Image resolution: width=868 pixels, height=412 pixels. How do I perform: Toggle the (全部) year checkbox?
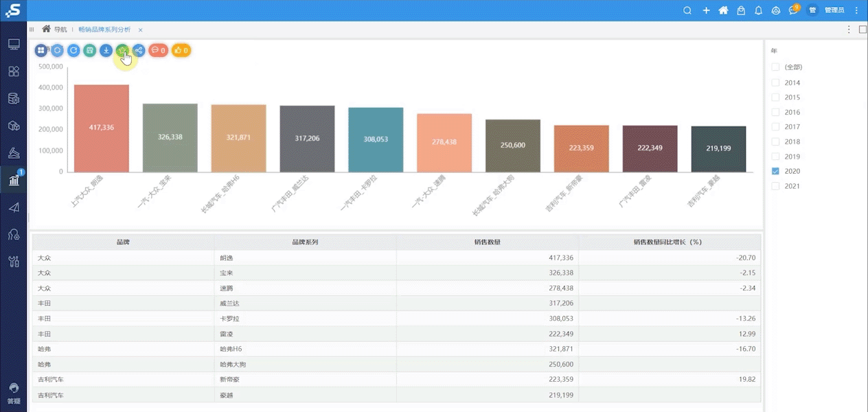point(775,67)
